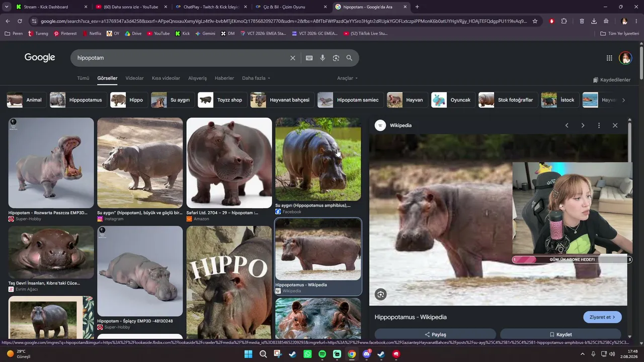Expand the Daha fazla dropdown
The image size is (644, 362).
tap(256, 78)
